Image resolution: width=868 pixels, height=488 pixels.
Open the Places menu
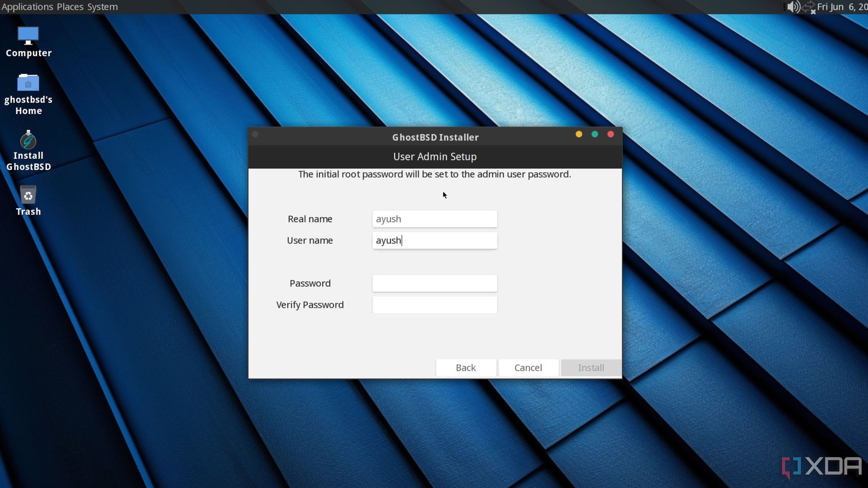click(x=70, y=7)
